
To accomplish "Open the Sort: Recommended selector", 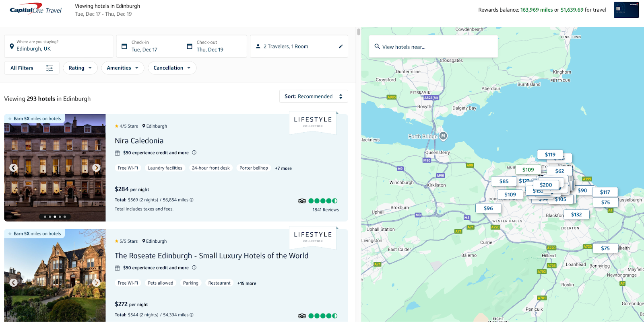I will coord(314,96).
